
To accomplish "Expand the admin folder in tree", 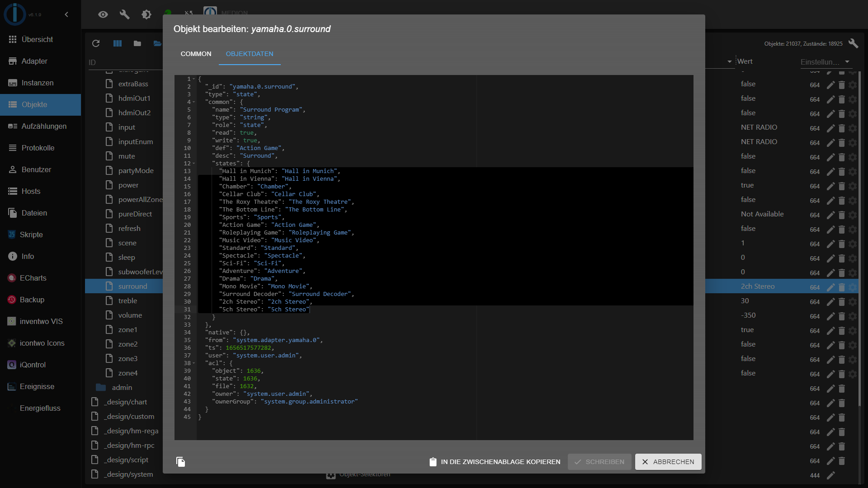I will [x=101, y=387].
